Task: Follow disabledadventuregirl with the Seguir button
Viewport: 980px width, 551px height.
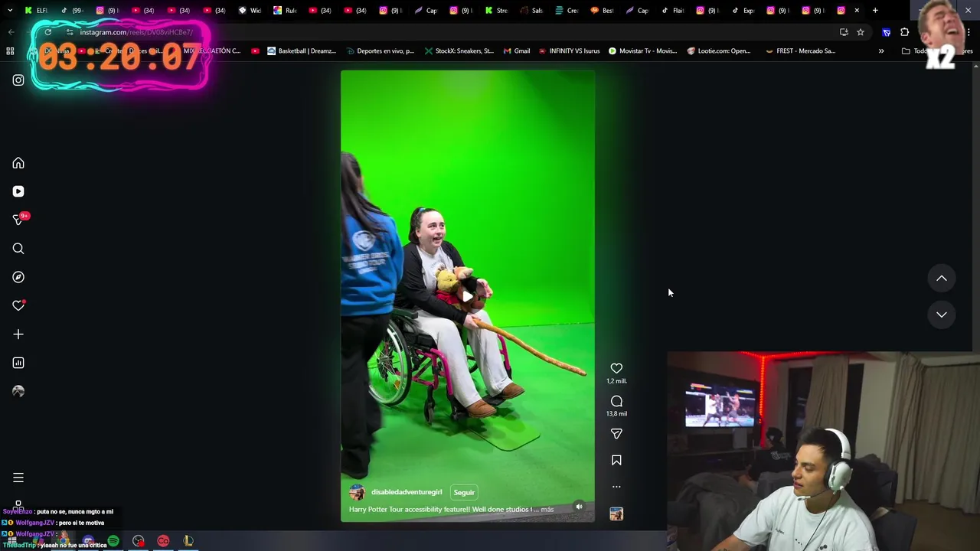Action: click(x=464, y=492)
